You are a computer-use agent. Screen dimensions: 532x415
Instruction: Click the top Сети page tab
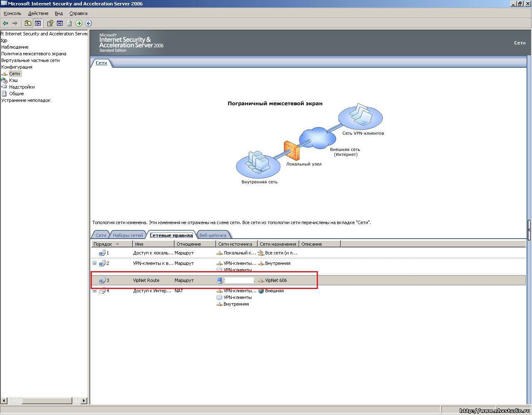(x=101, y=63)
